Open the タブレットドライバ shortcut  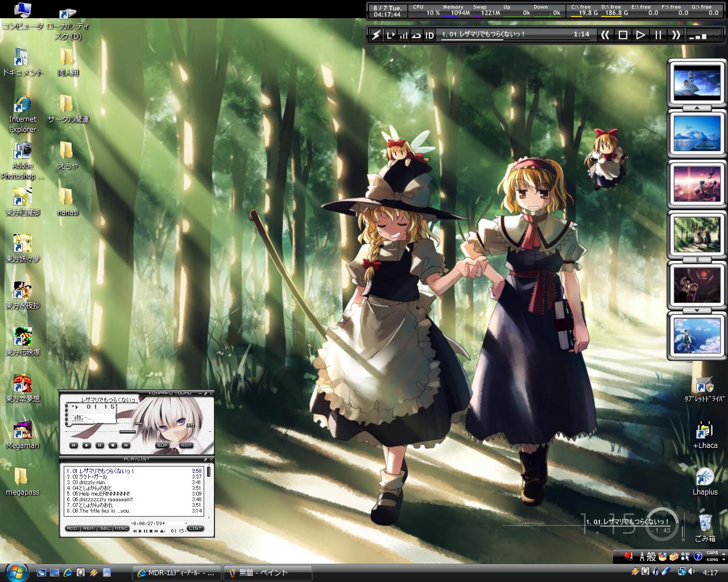click(x=705, y=389)
